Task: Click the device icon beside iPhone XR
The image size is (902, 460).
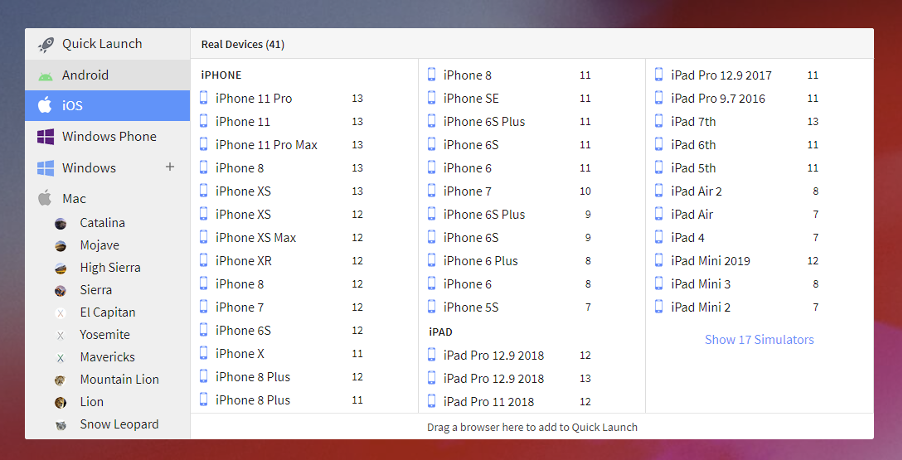Action: tap(204, 260)
